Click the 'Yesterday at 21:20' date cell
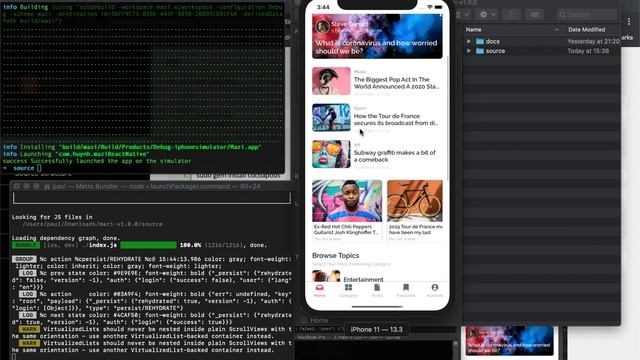640x360 pixels. point(593,41)
